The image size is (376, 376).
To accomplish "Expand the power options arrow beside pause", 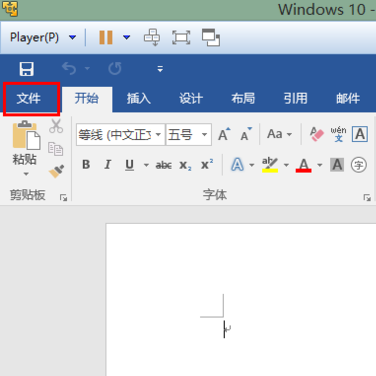I will click(x=127, y=37).
